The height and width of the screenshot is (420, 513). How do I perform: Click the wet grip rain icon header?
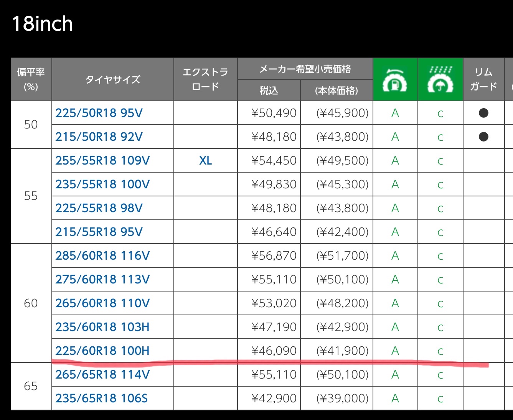click(x=440, y=80)
